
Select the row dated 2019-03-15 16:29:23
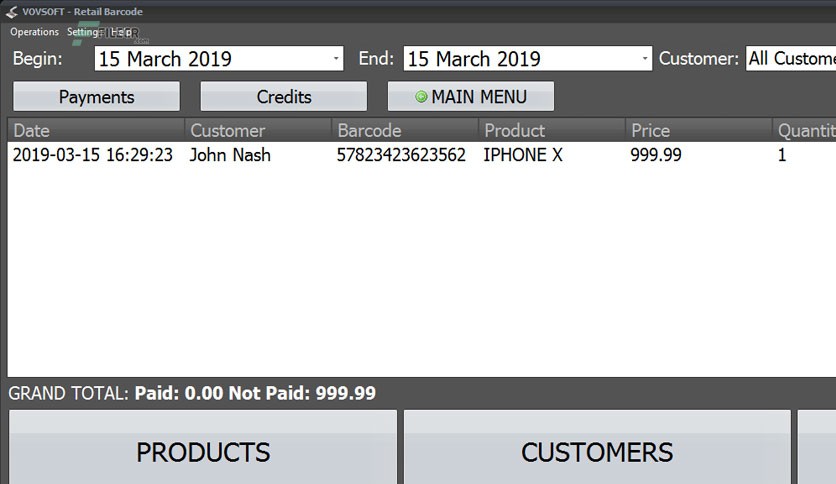(x=422, y=155)
